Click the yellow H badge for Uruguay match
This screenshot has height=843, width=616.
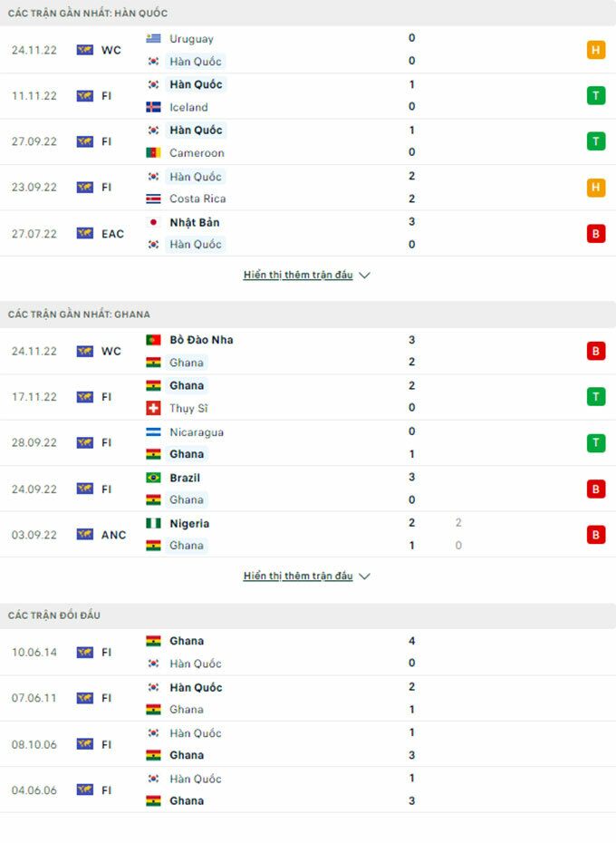pyautogui.click(x=595, y=50)
